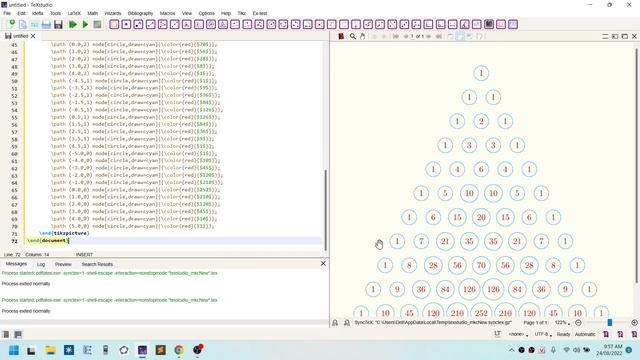Click the \end{tikzpicture} line 71

(x=64, y=233)
